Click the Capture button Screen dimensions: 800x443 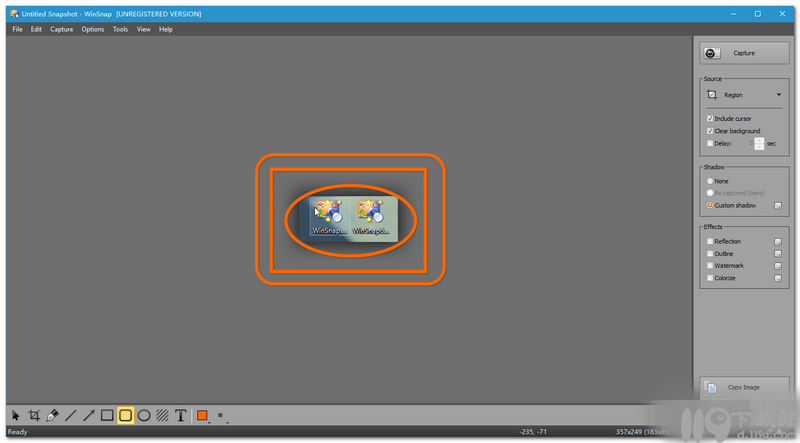744,53
